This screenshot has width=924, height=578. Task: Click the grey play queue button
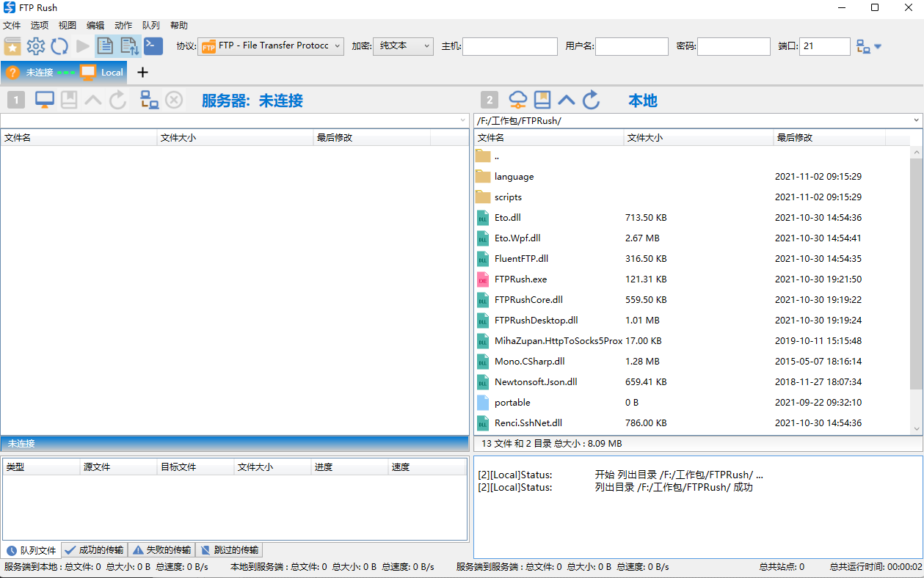click(x=82, y=46)
